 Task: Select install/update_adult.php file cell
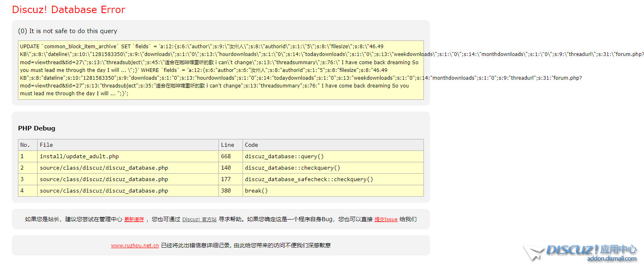coord(128,157)
